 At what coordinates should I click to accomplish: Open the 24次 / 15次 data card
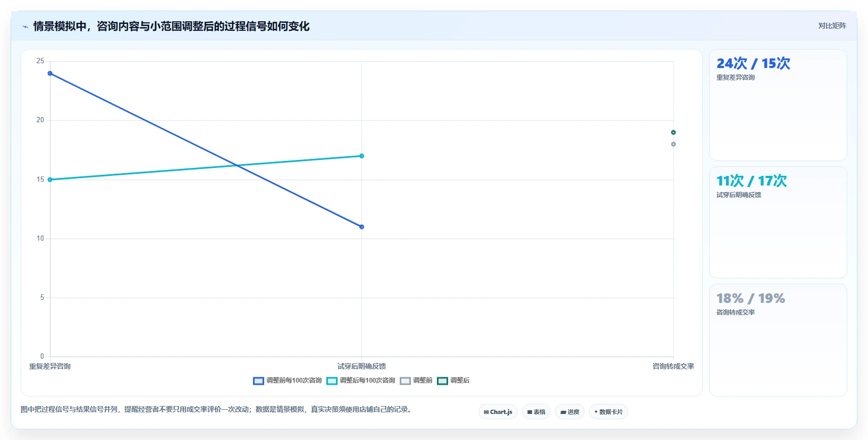point(778,105)
